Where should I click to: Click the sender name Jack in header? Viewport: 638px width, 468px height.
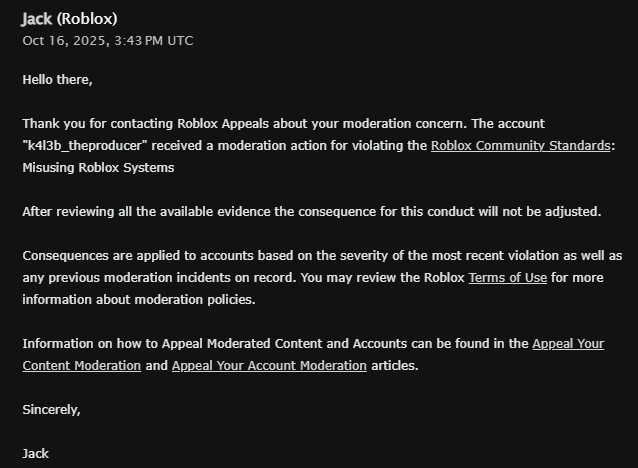click(37, 19)
